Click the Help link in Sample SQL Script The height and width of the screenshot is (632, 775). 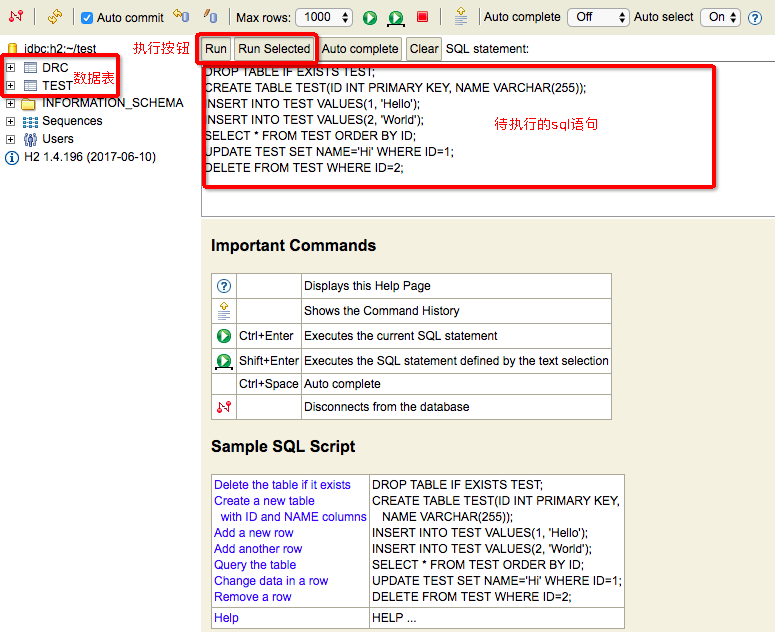[226, 618]
